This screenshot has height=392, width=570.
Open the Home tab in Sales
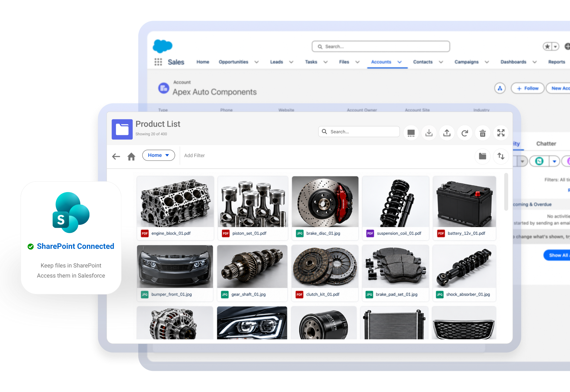tap(203, 62)
